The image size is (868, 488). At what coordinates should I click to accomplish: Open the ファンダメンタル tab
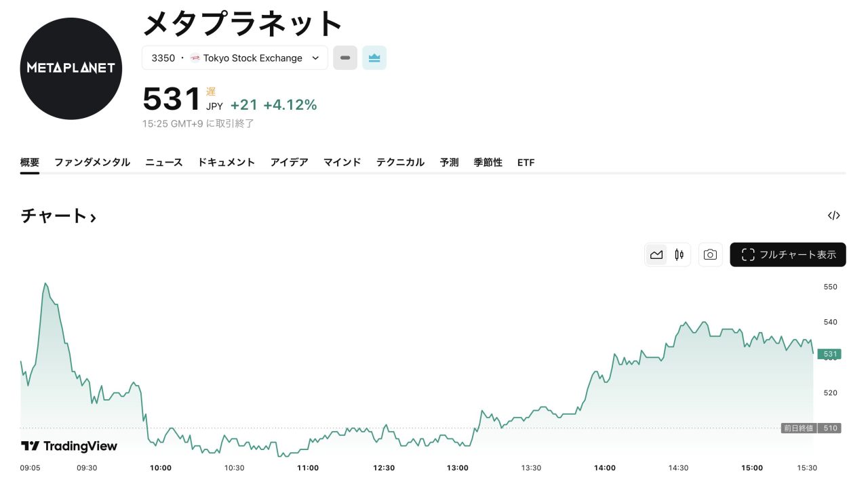(x=92, y=163)
